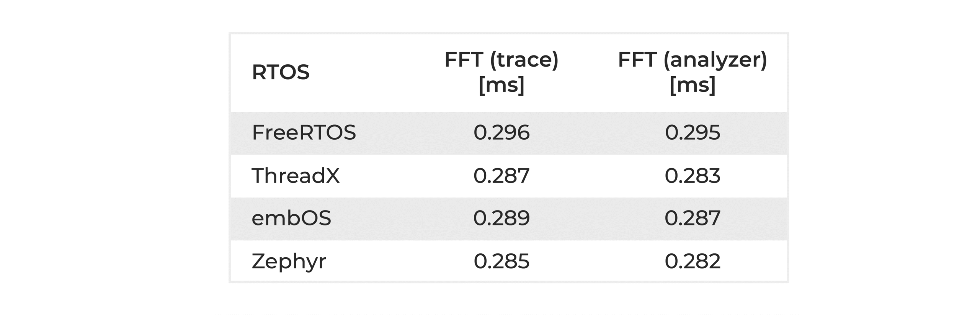Click [ms] under FFT (analyzer)

tap(693, 85)
